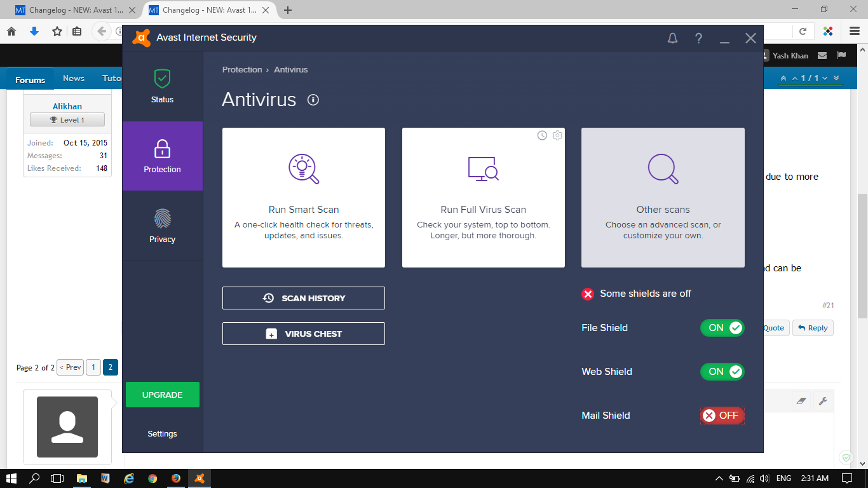Go to previous post with single up arrow
868x488 pixels.
click(794, 78)
